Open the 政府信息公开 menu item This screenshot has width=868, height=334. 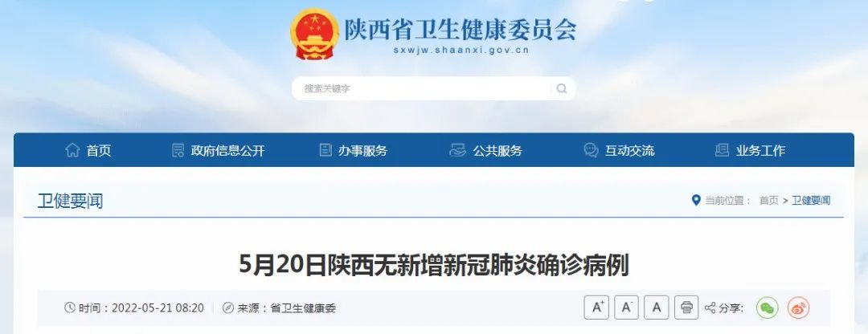[x=218, y=150]
